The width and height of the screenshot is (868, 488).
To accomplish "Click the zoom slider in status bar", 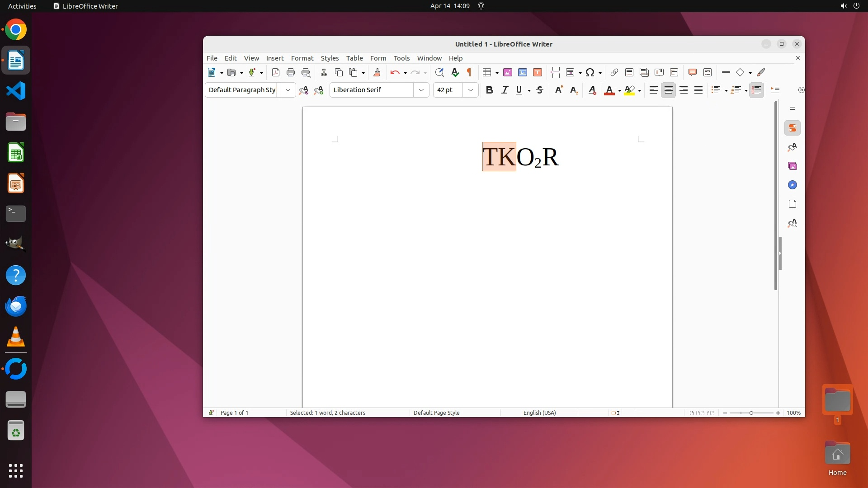I will pos(751,413).
